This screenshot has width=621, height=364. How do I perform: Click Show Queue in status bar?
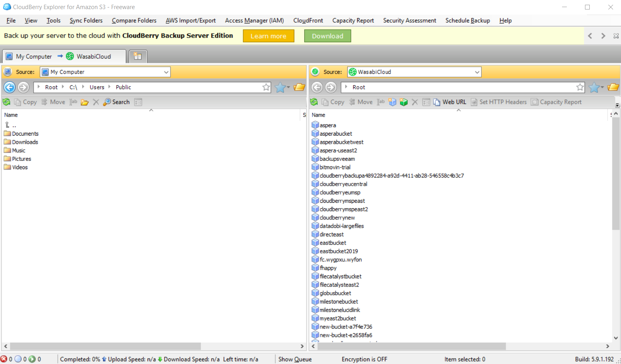click(x=295, y=359)
